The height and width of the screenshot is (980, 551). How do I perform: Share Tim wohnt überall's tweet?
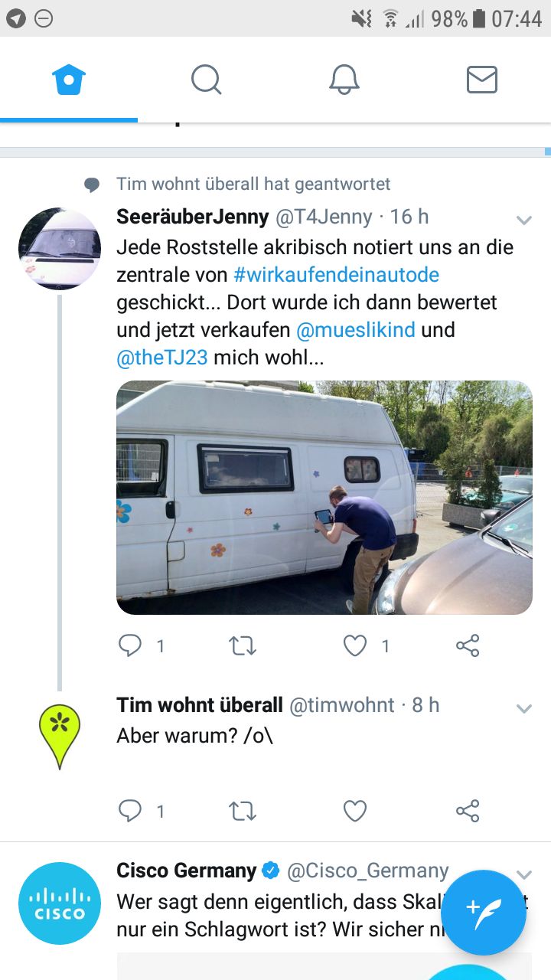(468, 811)
